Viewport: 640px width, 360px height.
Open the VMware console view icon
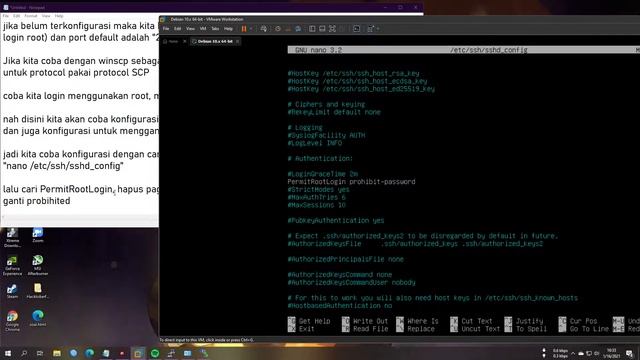356,29
